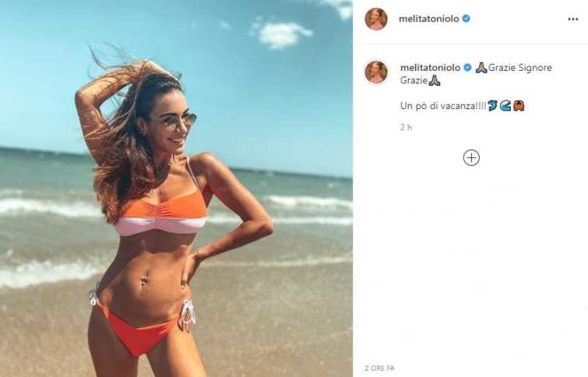
Task: Click the praying hands emoji before "Grazie Signore"
Action: pos(481,68)
